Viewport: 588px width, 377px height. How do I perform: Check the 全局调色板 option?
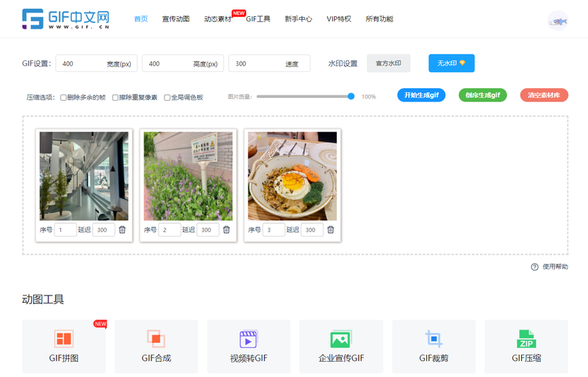click(x=168, y=97)
